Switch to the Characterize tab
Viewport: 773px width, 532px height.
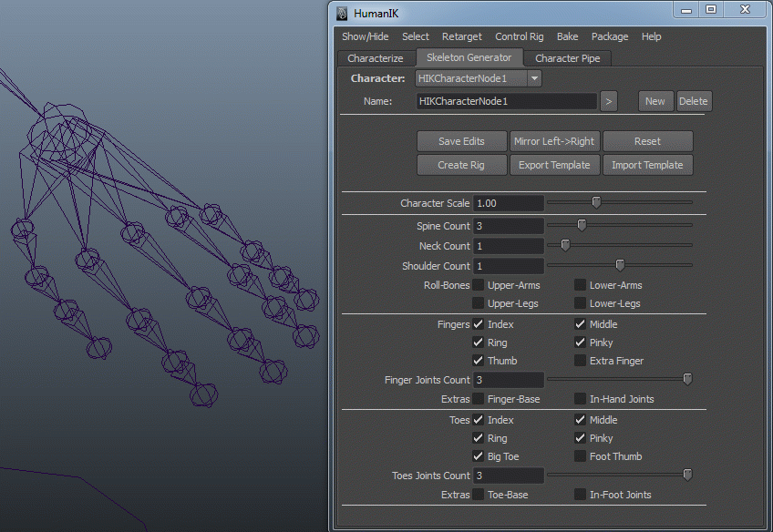[x=375, y=58]
